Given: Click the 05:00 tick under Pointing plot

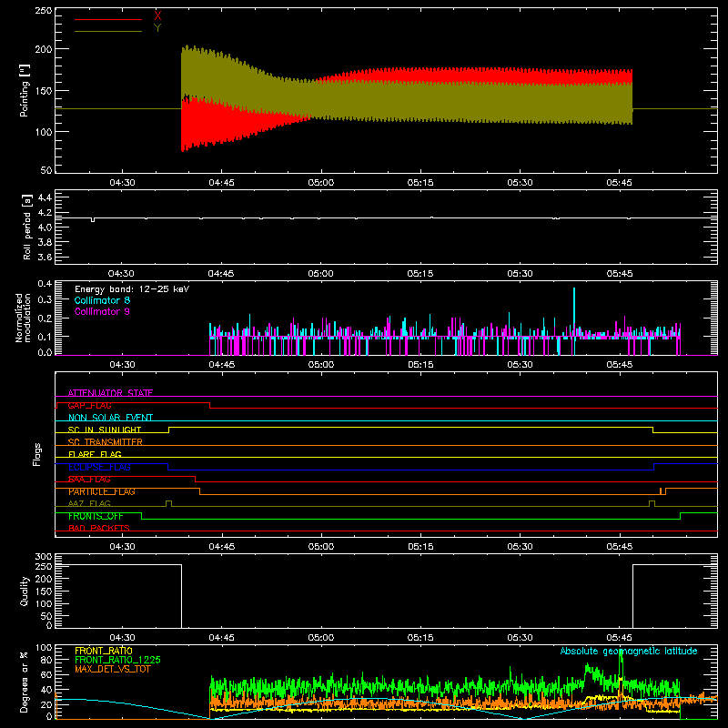Looking at the screenshot, I should coord(321,183).
